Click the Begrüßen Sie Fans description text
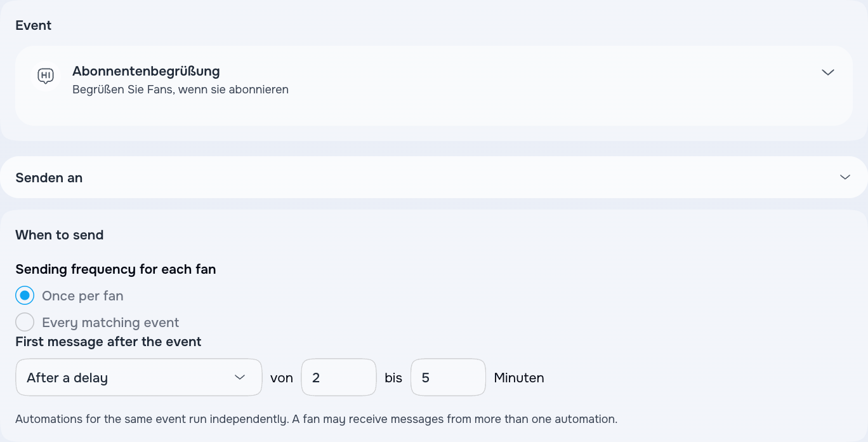 [180, 90]
